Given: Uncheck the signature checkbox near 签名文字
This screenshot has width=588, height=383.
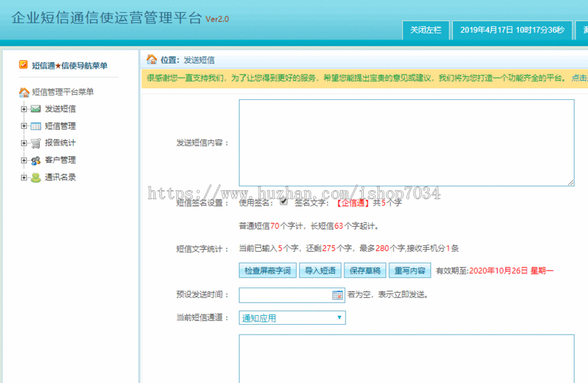Looking at the screenshot, I should pos(282,203).
